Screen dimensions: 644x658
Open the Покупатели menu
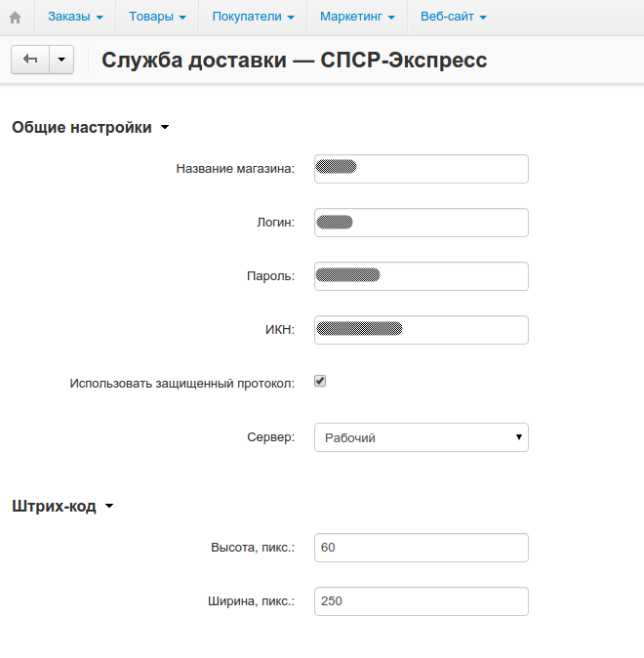(x=253, y=17)
